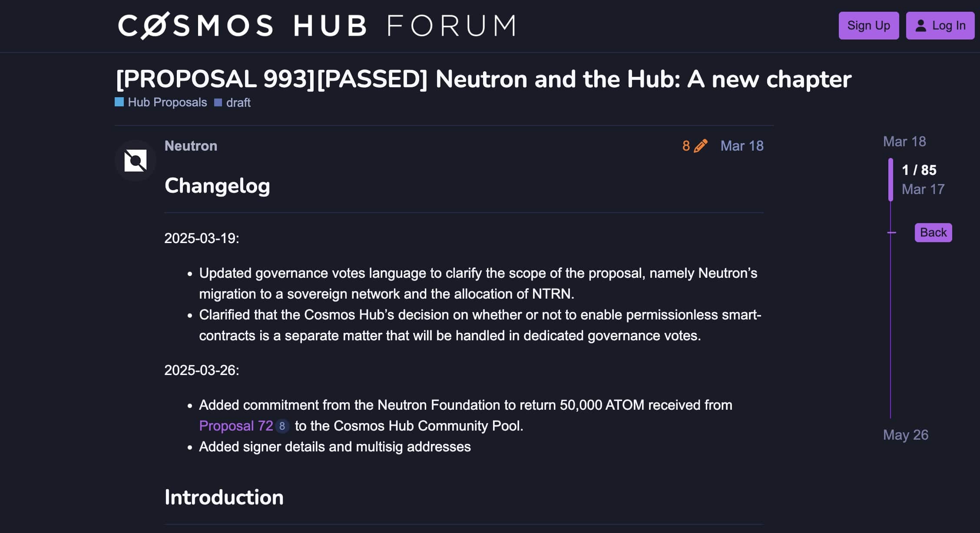The image size is (980, 533).
Task: Open the Neutron username profile link
Action: tap(191, 146)
